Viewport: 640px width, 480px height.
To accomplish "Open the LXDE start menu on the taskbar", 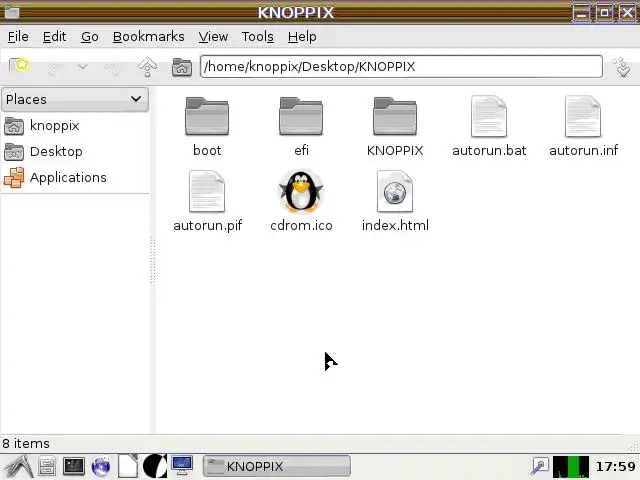I will [x=18, y=467].
